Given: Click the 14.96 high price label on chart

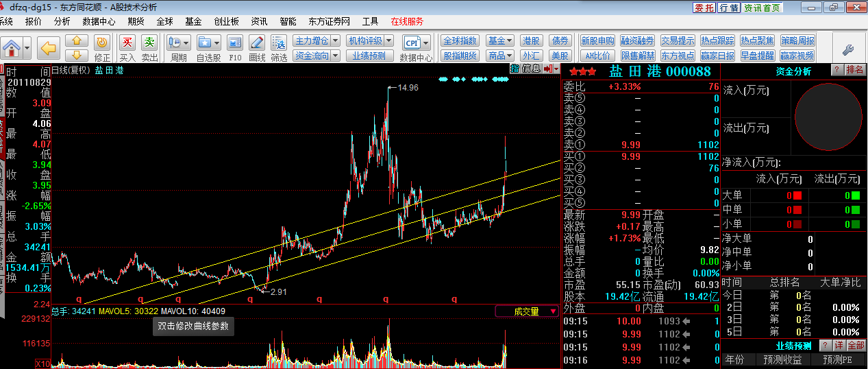Looking at the screenshot, I should point(408,88).
